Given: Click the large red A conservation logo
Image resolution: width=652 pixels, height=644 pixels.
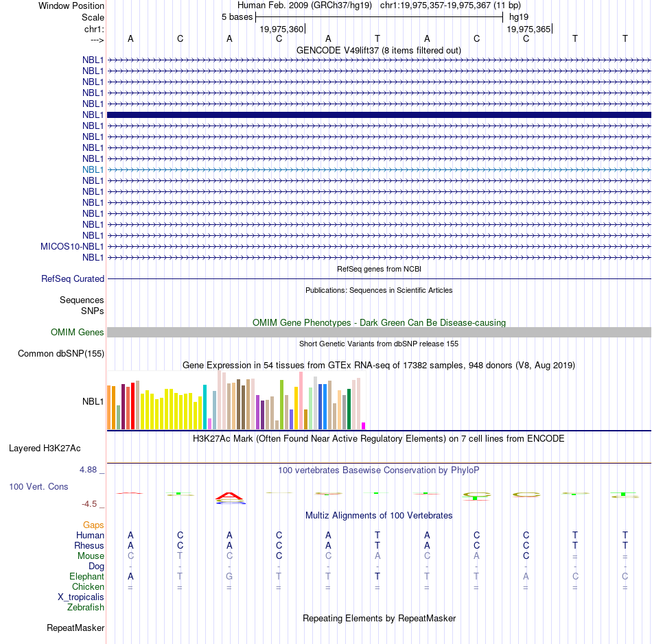Looking at the screenshot, I should coord(229,496).
